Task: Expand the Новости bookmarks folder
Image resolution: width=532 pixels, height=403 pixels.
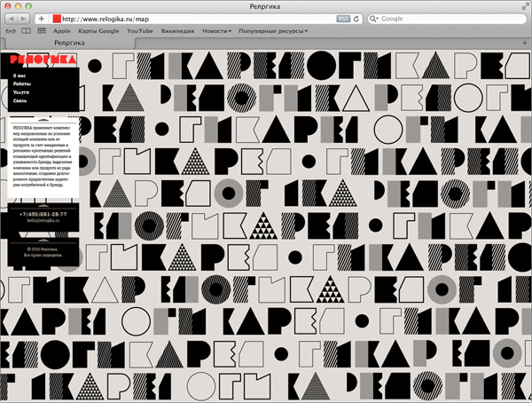Action: [x=216, y=31]
